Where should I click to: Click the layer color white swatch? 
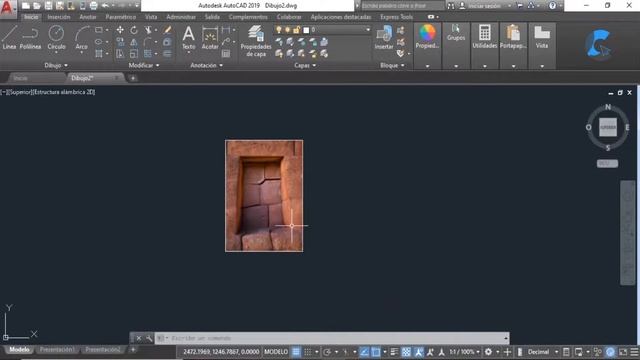coord(306,30)
